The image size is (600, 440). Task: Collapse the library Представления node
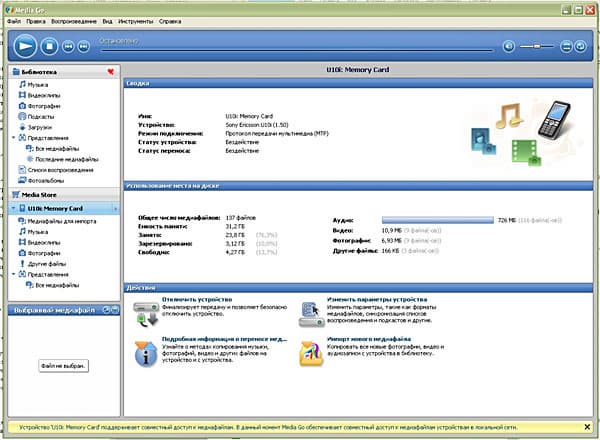[x=13, y=138]
